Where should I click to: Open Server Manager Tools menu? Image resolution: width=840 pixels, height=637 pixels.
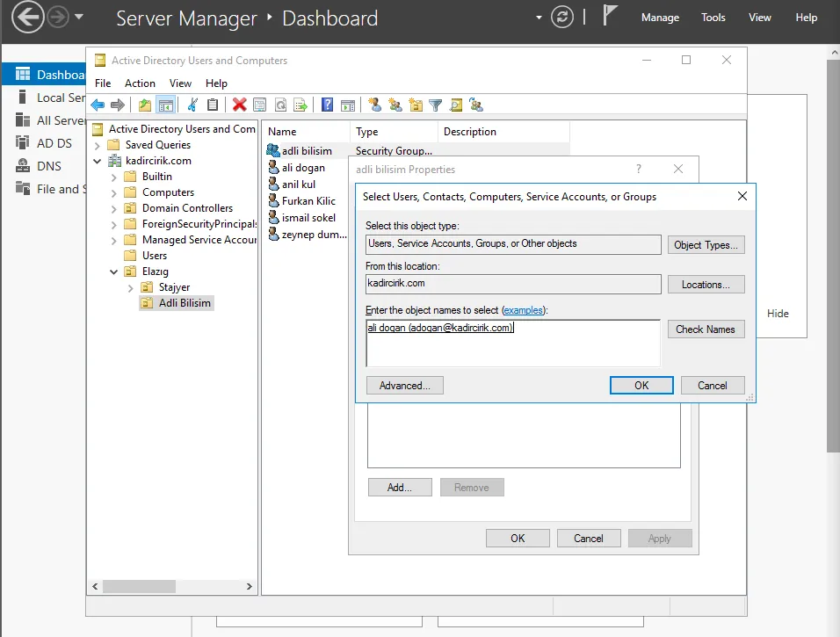713,18
